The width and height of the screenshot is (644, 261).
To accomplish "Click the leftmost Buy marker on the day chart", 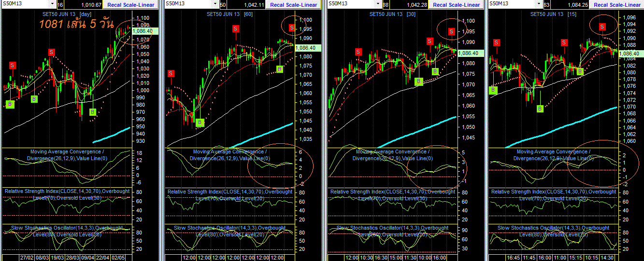I will pos(11,104).
